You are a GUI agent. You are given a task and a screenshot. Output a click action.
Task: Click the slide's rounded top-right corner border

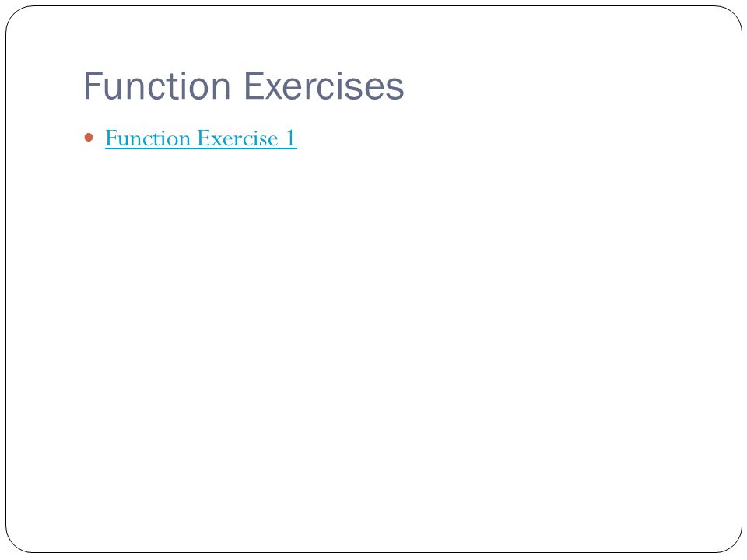click(x=733, y=14)
